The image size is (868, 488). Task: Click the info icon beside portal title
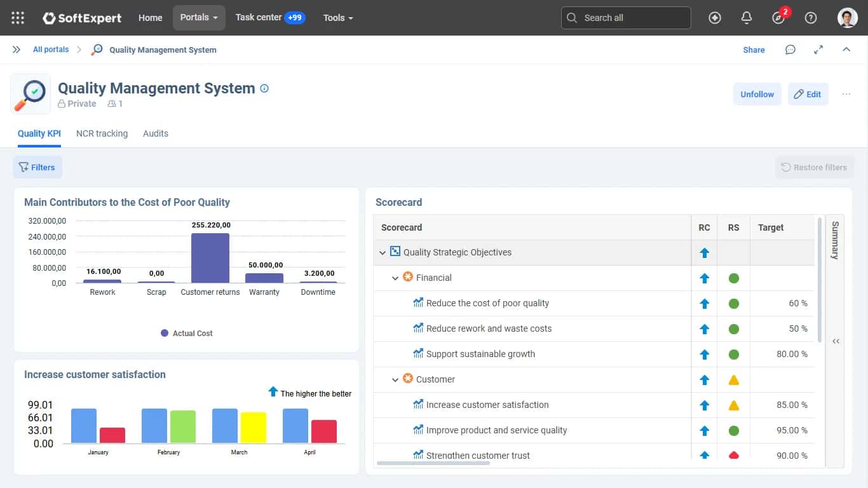(264, 88)
